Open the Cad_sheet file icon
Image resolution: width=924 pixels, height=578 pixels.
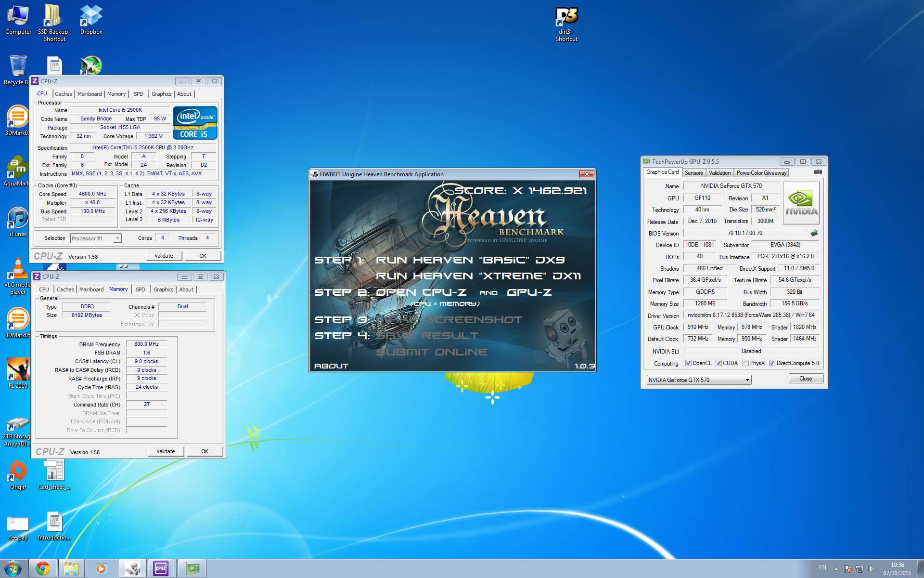(54, 474)
